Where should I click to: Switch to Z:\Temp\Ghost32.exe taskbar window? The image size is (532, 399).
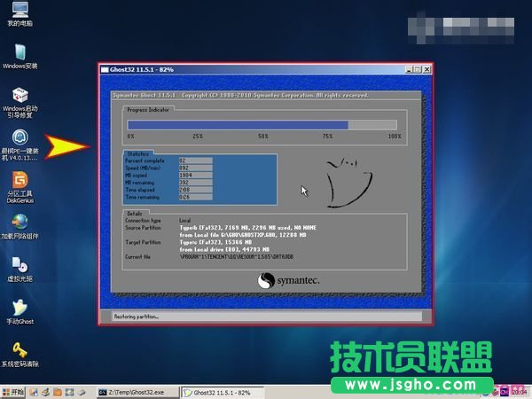click(x=137, y=392)
